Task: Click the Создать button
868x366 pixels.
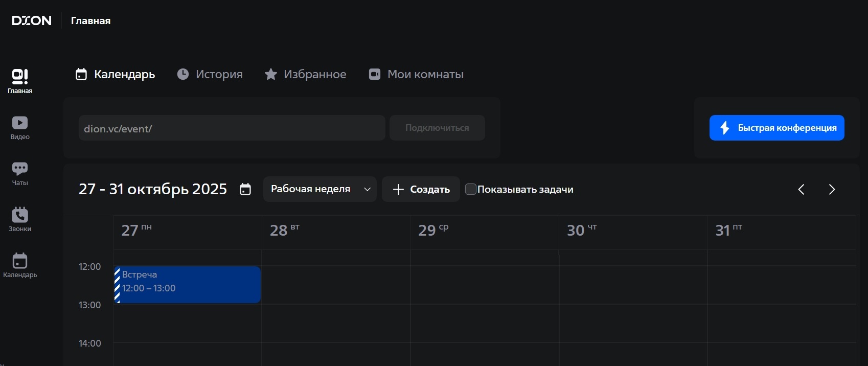Action: tap(421, 189)
